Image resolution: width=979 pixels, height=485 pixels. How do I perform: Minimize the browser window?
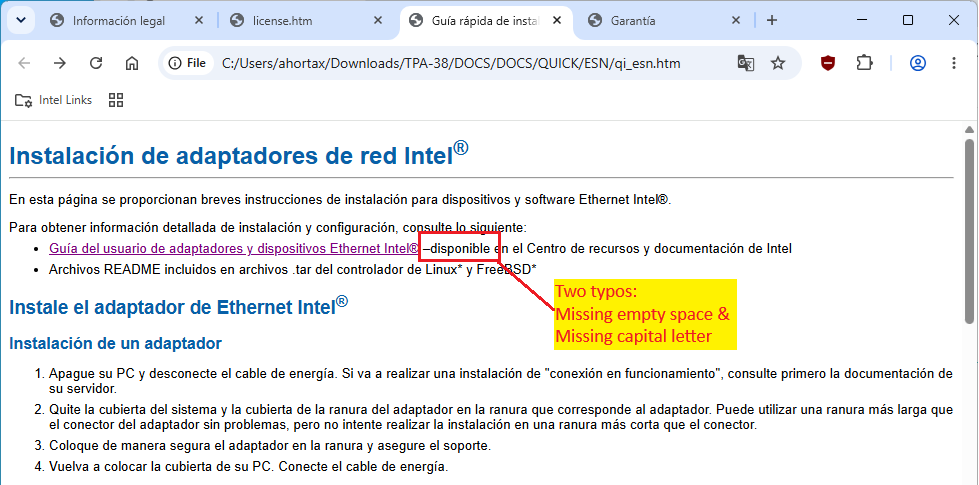click(863, 21)
